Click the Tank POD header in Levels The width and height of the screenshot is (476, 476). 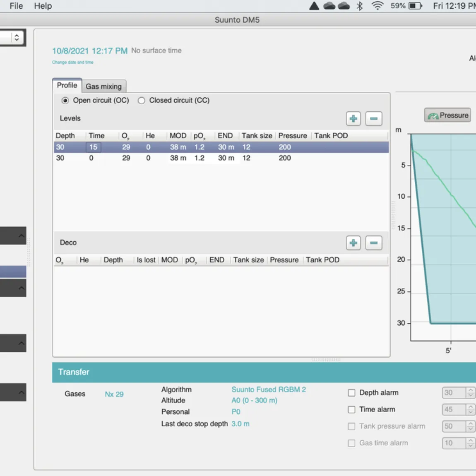[331, 136]
